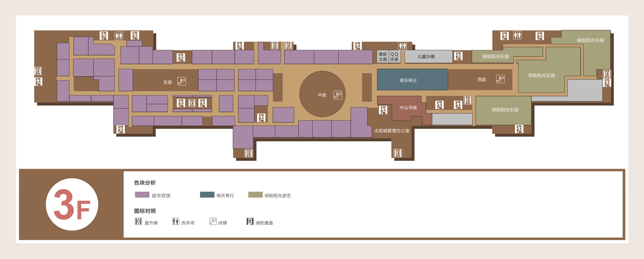This screenshot has height=259, width=644.
Task: Click the restroom icon above 儿童沙画
Action: (x=403, y=46)
